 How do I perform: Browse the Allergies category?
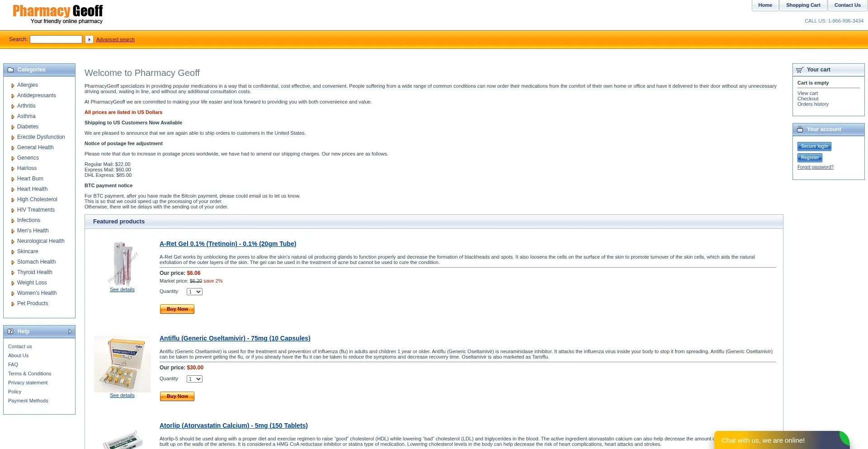(x=28, y=85)
